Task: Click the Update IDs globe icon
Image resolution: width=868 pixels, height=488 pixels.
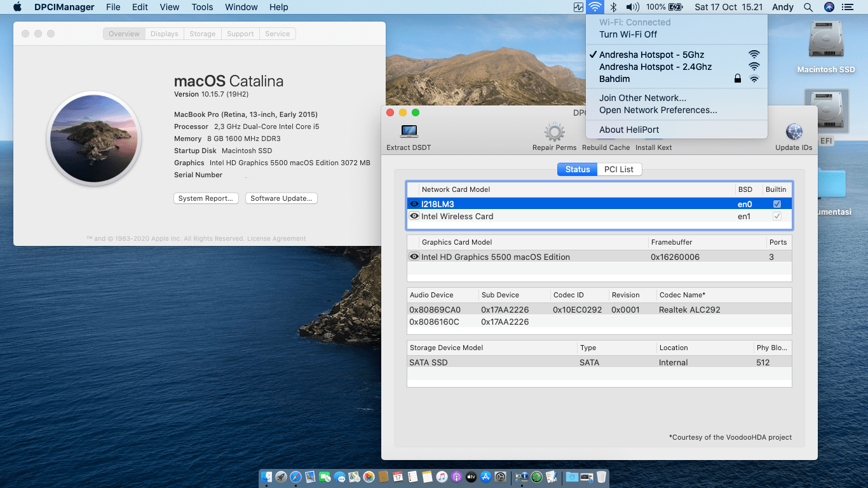Action: pyautogui.click(x=793, y=133)
